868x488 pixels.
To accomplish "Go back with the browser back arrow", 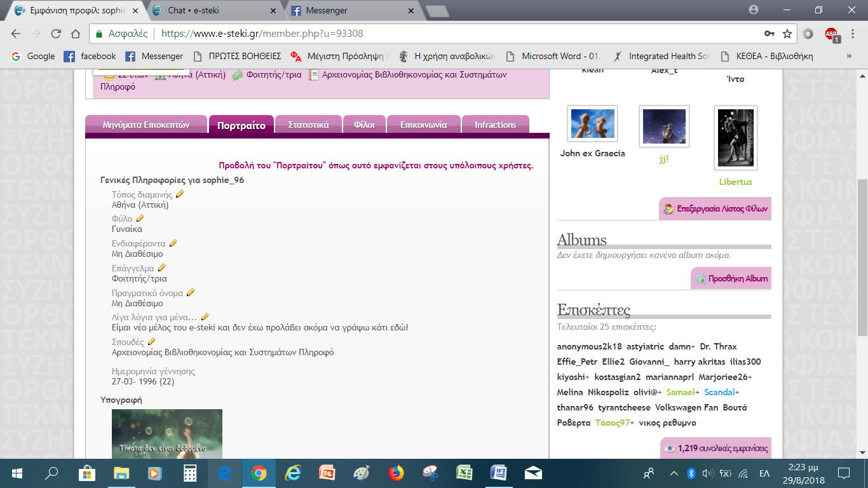I will tap(16, 34).
